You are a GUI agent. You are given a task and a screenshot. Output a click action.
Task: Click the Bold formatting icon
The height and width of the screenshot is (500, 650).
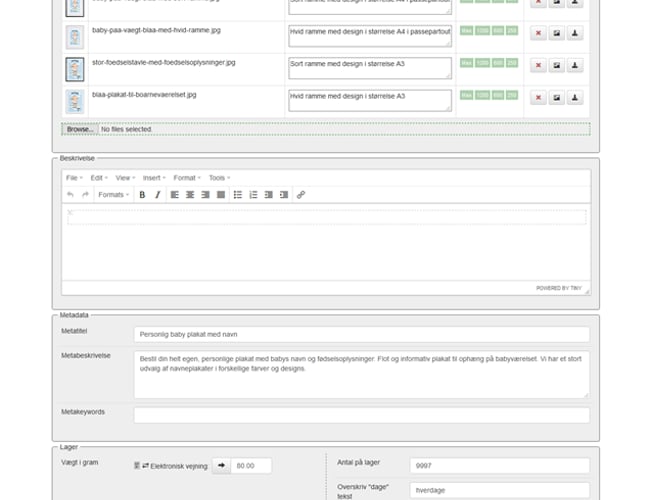click(142, 195)
